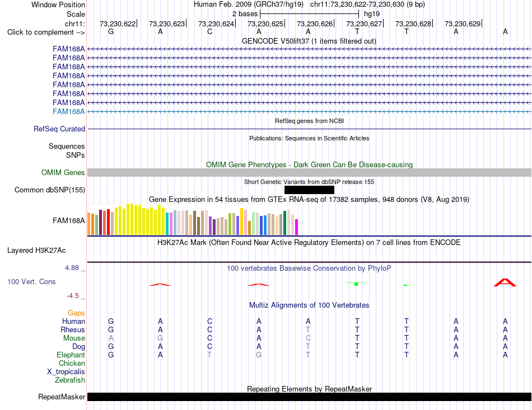Open the 100 Vert. Cons track settings

point(31,281)
